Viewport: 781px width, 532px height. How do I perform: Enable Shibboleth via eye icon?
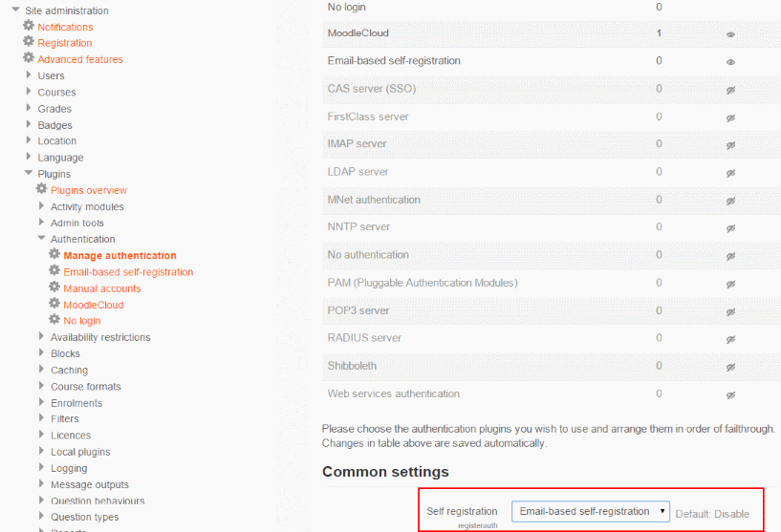coord(730,368)
